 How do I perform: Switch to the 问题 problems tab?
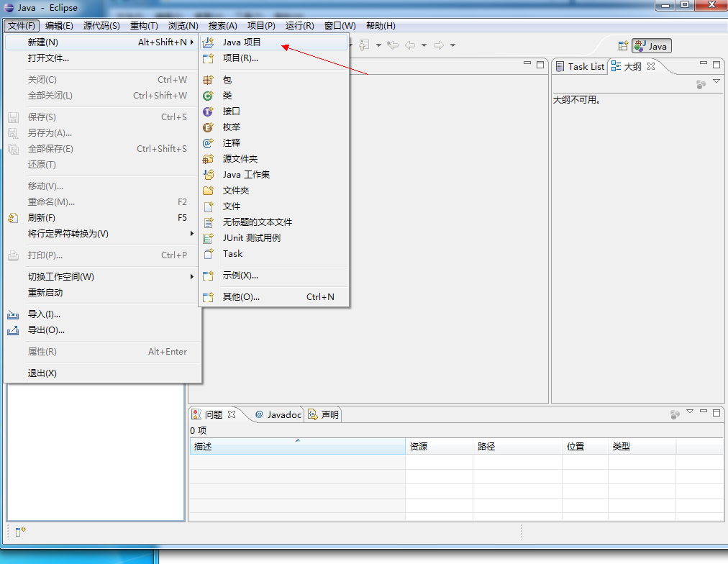[x=207, y=414]
